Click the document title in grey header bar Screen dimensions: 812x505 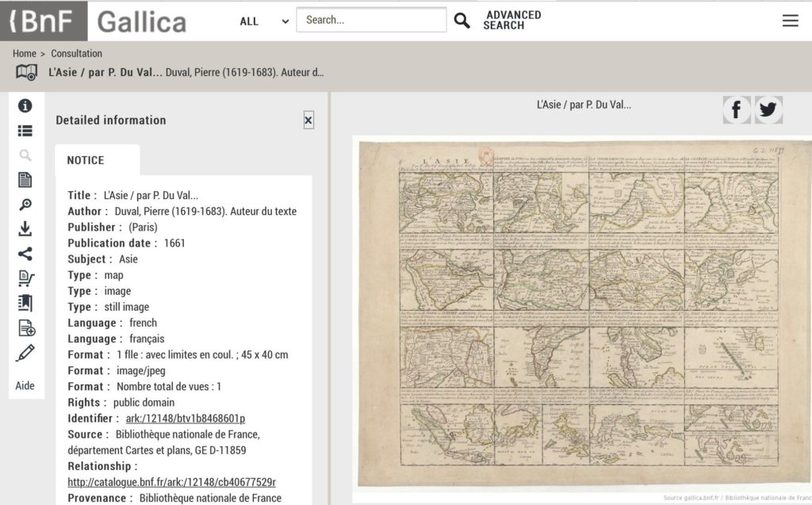(x=186, y=72)
